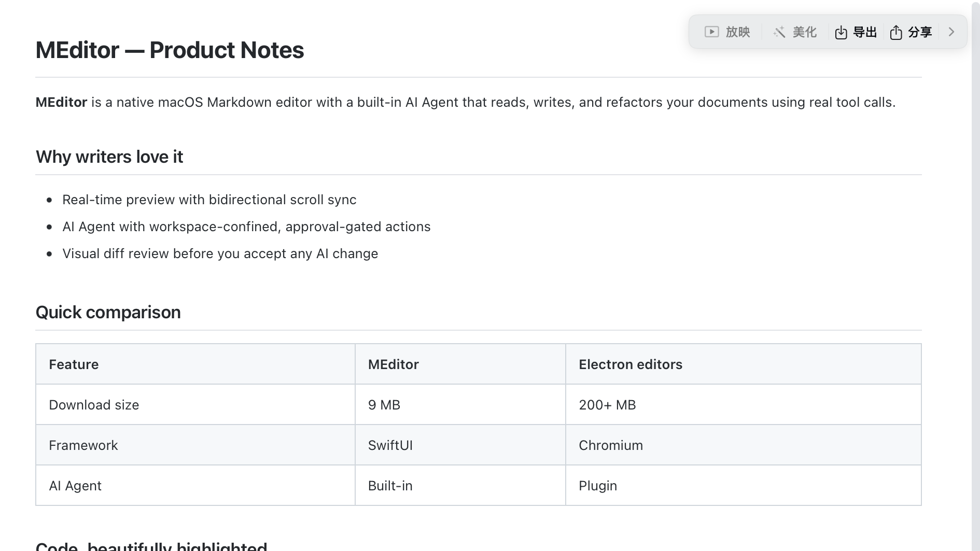Click the 'Feature' table header cell
This screenshot has width=980, height=551.
195,364
